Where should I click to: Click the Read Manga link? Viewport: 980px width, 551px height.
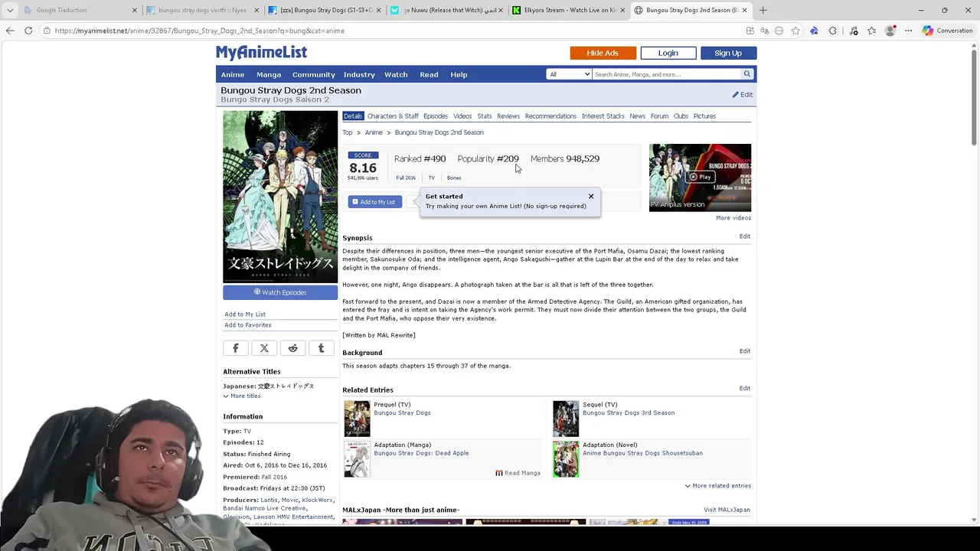518,473
